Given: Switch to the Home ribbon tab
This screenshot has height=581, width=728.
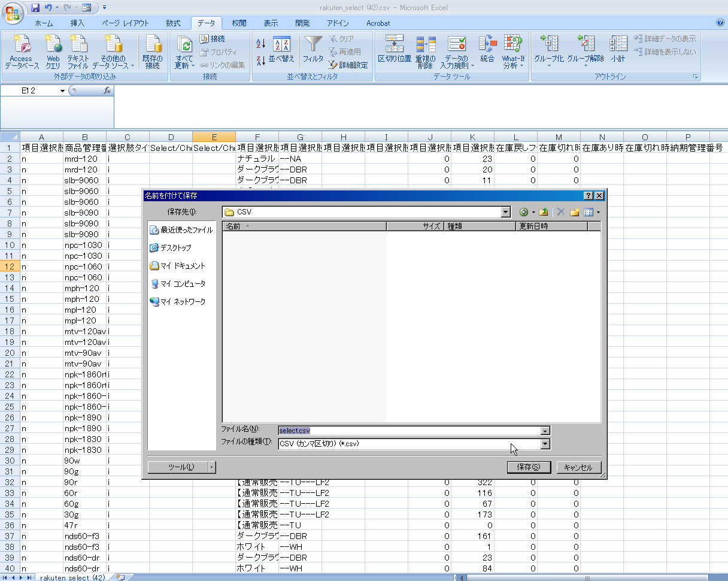Looking at the screenshot, I should (44, 23).
